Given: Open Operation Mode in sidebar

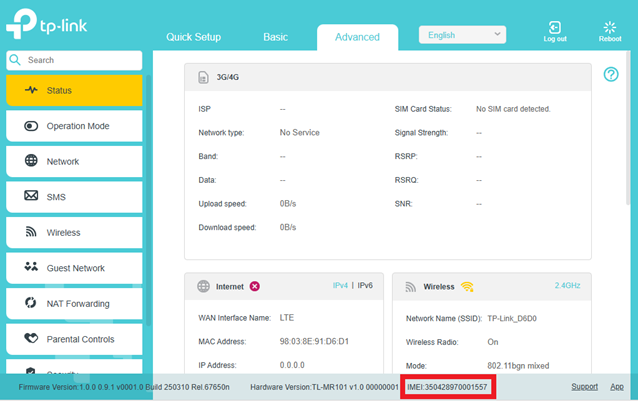Looking at the screenshot, I should tap(76, 126).
